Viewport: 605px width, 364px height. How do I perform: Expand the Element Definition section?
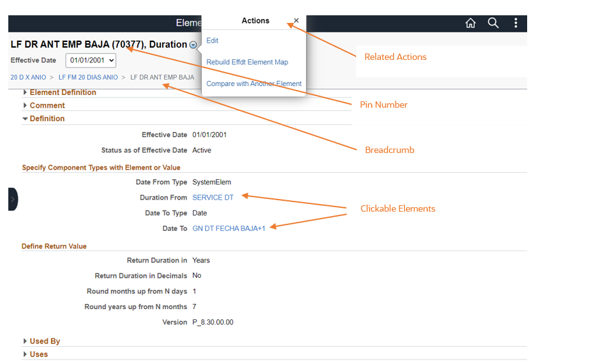(x=63, y=92)
